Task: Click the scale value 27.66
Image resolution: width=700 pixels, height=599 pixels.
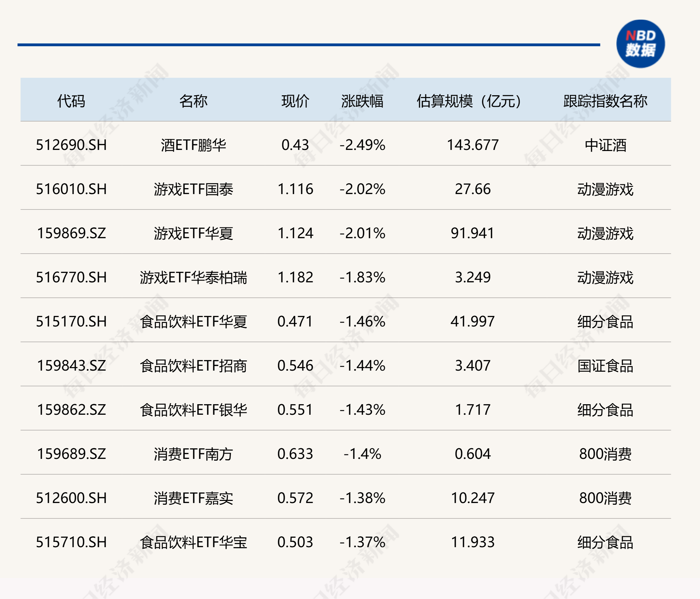Action: point(473,189)
